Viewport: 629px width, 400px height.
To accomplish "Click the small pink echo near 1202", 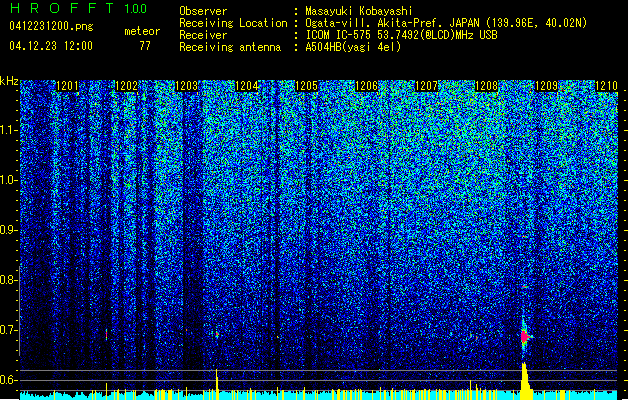I will pos(106,334).
